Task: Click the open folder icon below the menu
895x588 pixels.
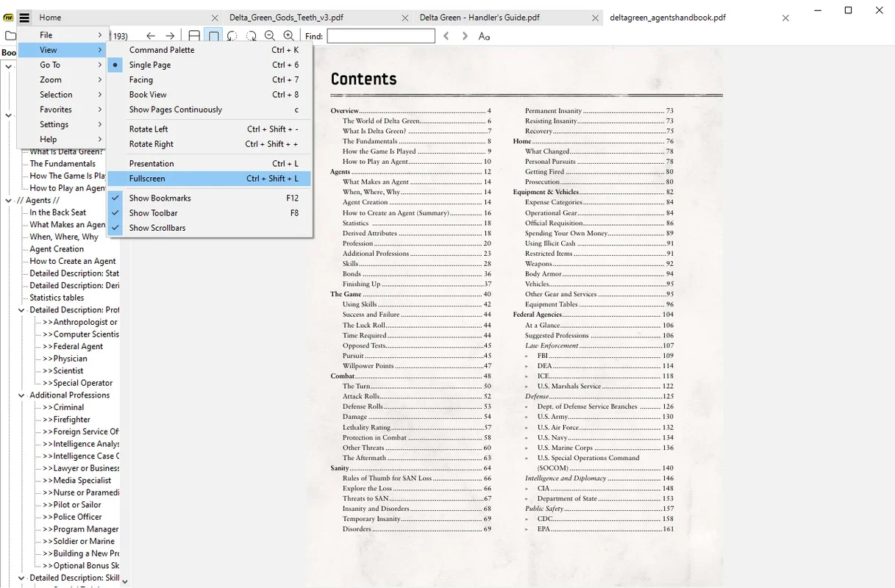Action: (10, 35)
